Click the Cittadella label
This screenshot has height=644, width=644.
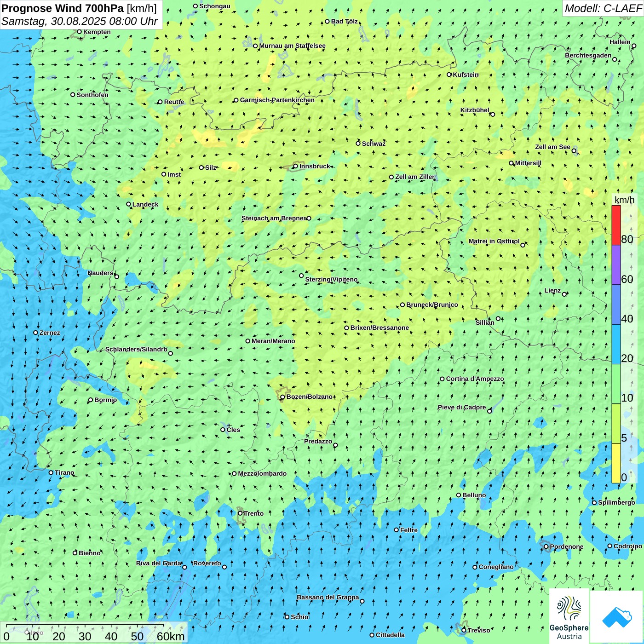click(x=390, y=635)
